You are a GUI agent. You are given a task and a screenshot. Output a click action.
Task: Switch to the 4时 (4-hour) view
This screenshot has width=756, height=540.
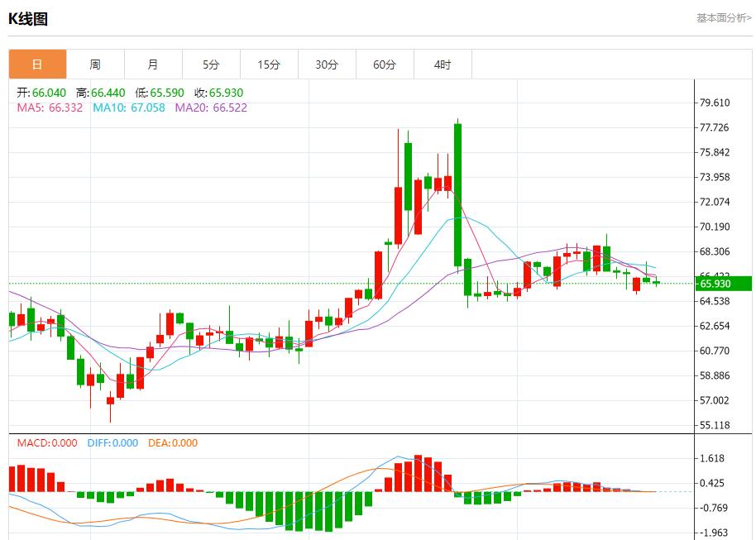point(443,64)
